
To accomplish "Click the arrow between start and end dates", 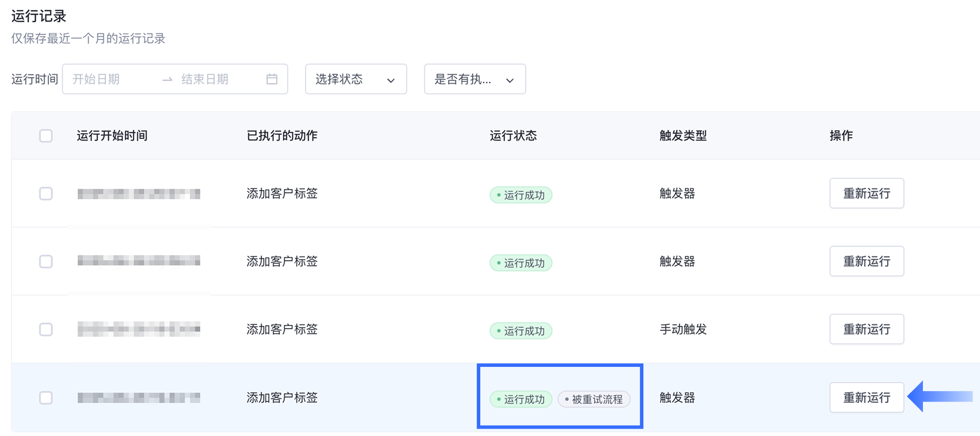I will (167, 79).
